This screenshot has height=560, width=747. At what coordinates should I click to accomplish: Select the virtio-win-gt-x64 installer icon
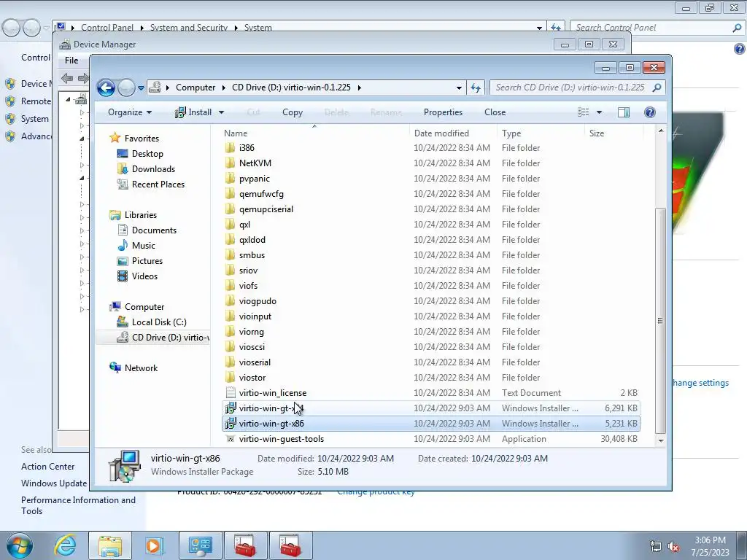coord(231,408)
